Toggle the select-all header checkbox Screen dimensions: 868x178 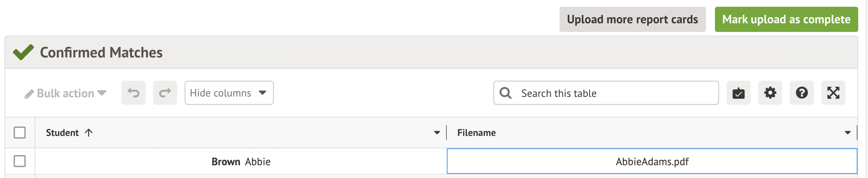pyautogui.click(x=20, y=133)
